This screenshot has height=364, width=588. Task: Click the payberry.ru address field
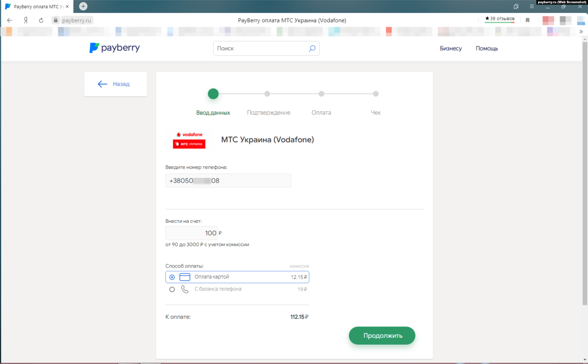tap(76, 20)
